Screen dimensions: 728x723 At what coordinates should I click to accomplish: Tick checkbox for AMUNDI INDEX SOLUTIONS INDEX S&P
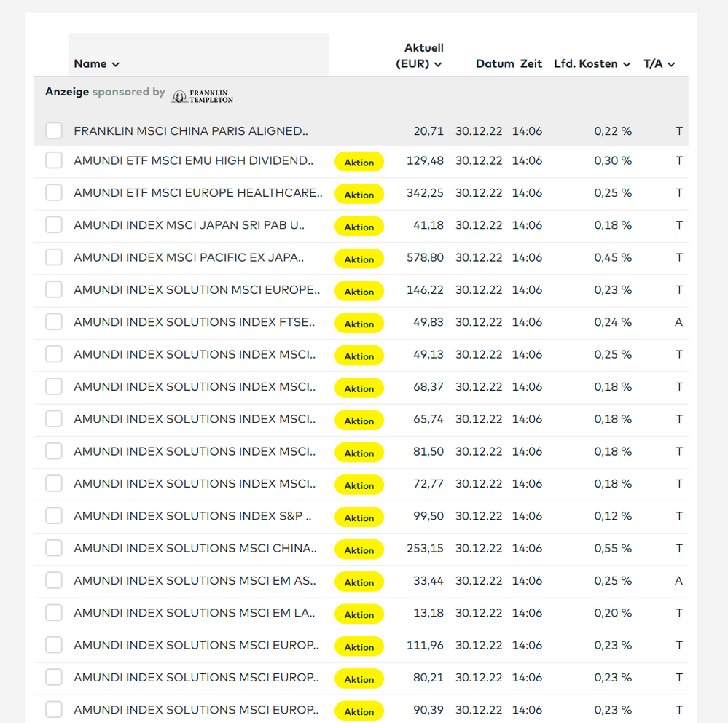tap(54, 516)
